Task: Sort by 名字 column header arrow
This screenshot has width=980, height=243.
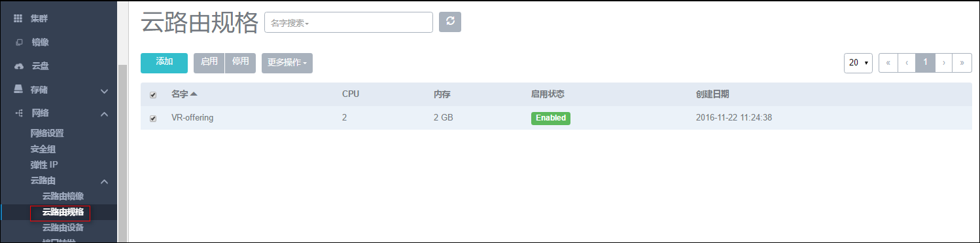Action: pyautogui.click(x=194, y=94)
